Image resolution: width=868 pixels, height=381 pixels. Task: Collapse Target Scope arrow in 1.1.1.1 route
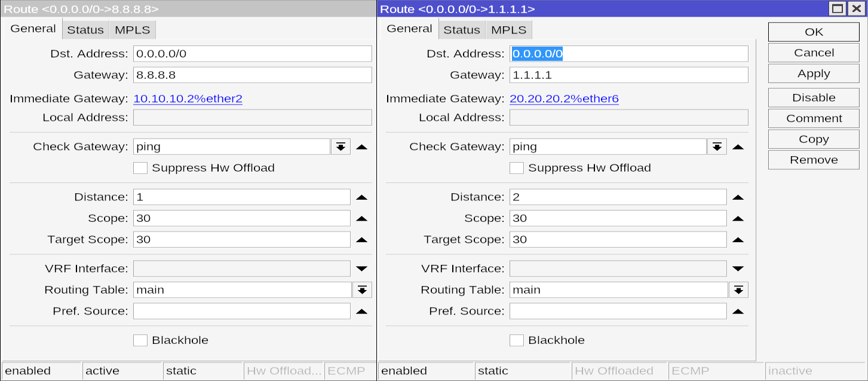(738, 240)
